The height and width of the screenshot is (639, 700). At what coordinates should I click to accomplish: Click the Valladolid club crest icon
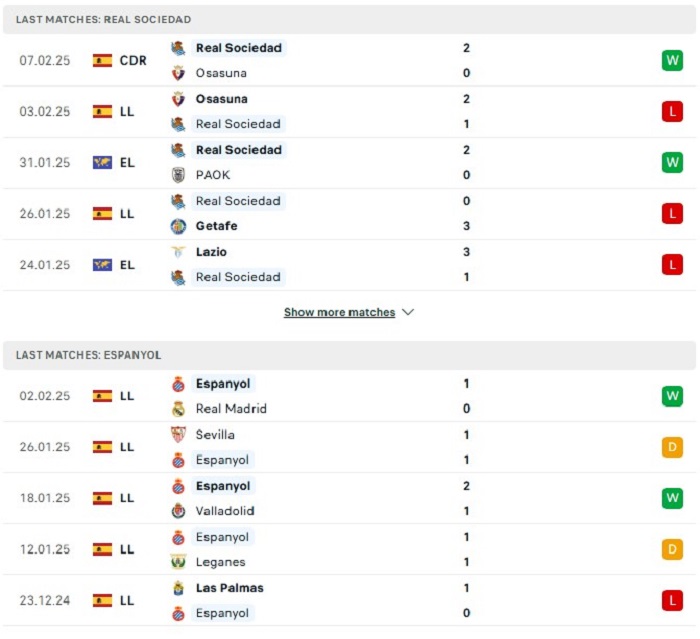[178, 511]
